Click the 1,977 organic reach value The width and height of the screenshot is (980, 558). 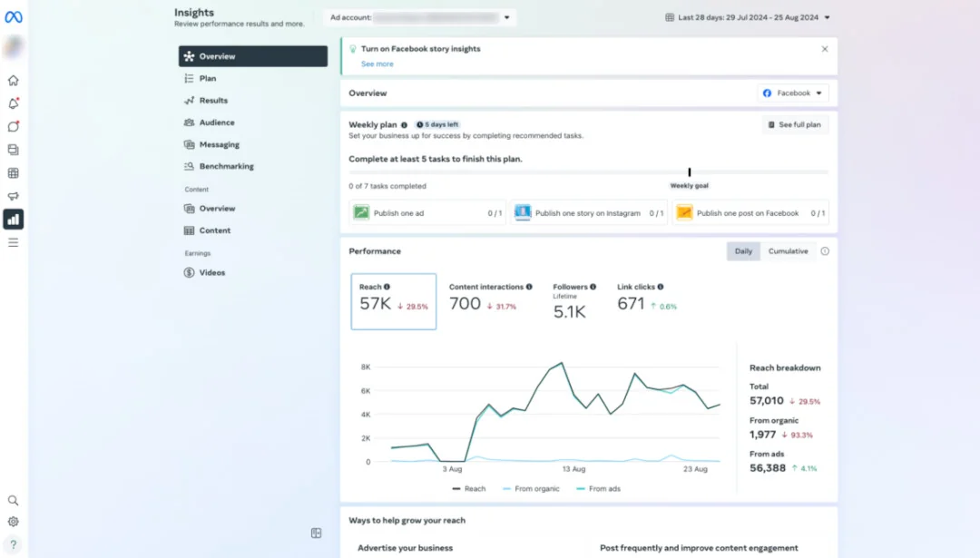pos(762,435)
